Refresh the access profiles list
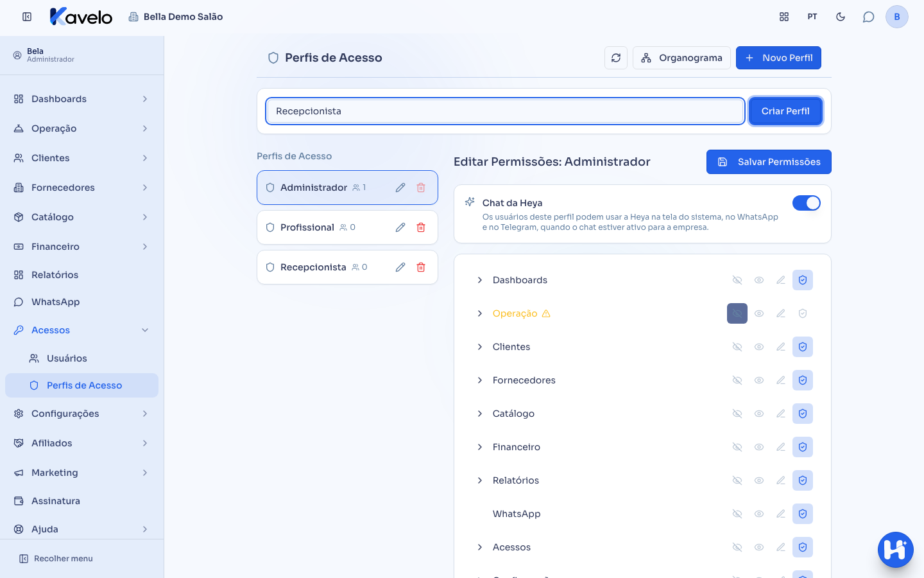 616,58
